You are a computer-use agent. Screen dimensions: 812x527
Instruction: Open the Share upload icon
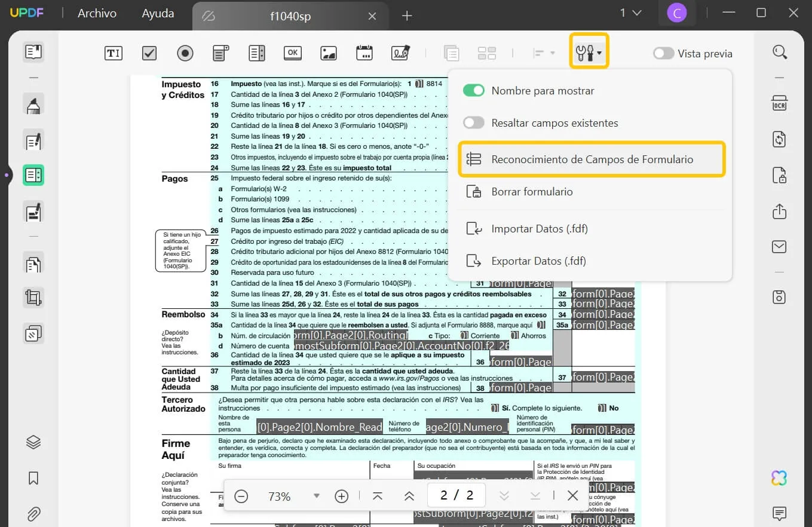[779, 211]
